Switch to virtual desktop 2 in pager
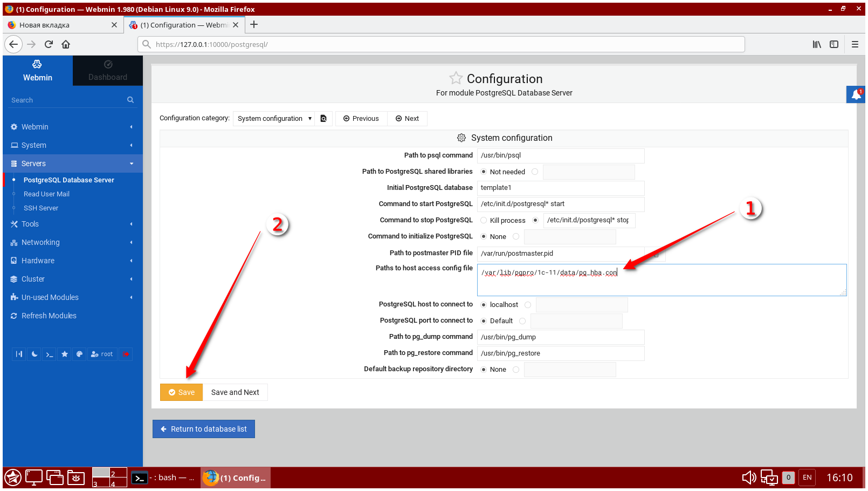This screenshot has height=491, width=868. coord(119,473)
